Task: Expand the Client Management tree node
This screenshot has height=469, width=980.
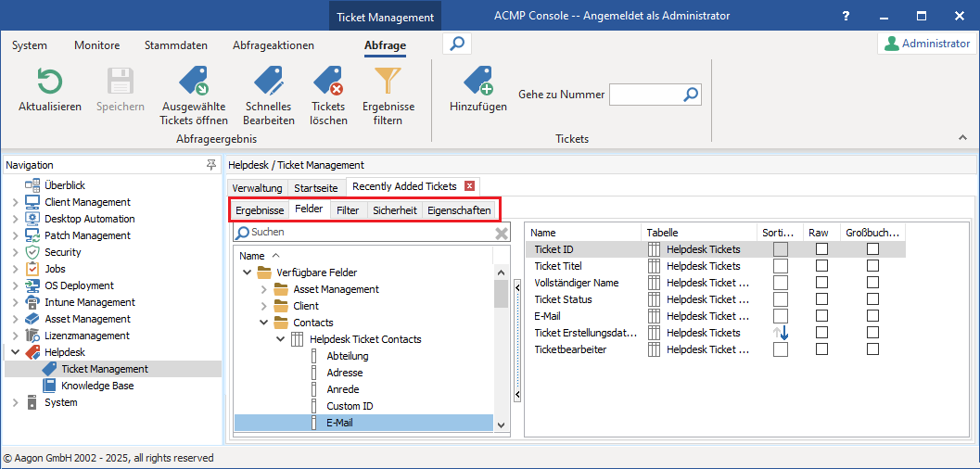Action: click(15, 202)
